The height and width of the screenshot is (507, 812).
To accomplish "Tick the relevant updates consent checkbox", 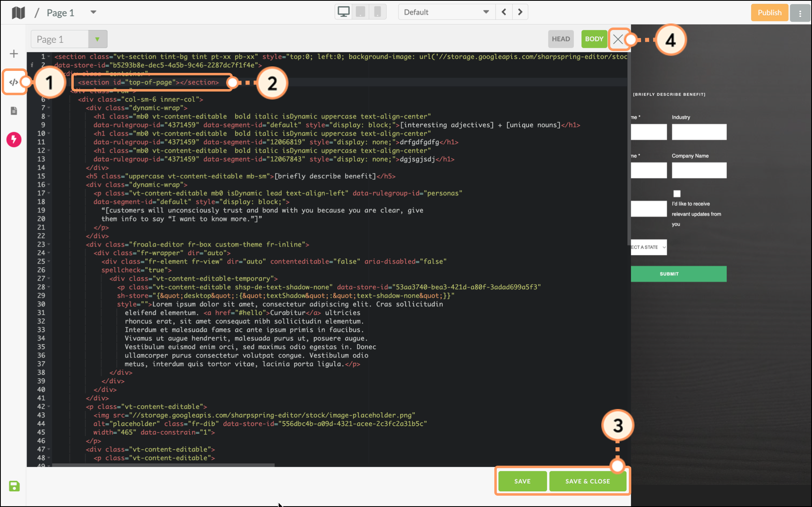I will click(x=677, y=194).
